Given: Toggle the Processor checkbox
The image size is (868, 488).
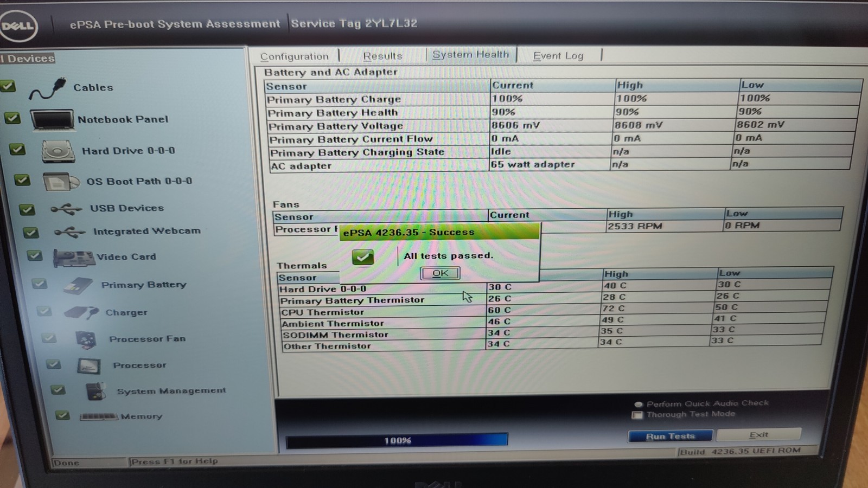Looking at the screenshot, I should click(x=53, y=364).
